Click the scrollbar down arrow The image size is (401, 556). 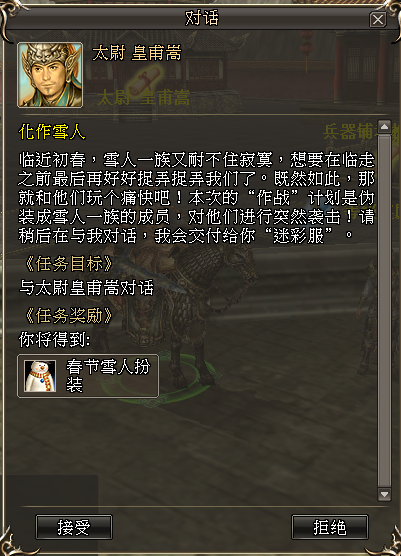(x=384, y=494)
